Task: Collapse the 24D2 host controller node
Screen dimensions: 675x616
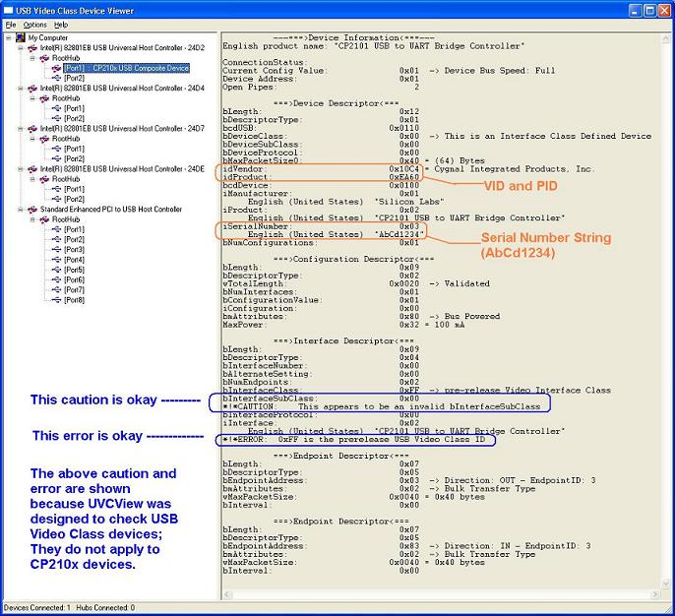Action: (x=21, y=48)
